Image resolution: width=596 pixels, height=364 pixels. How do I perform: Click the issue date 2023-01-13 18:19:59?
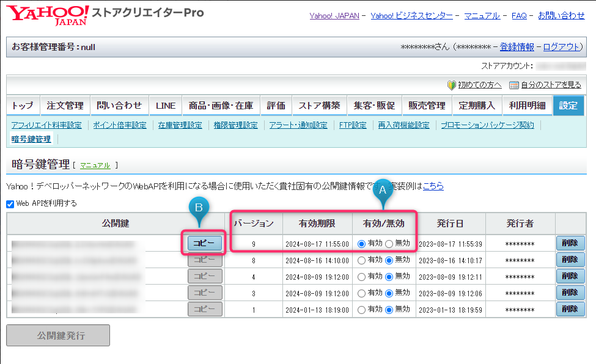451,310
